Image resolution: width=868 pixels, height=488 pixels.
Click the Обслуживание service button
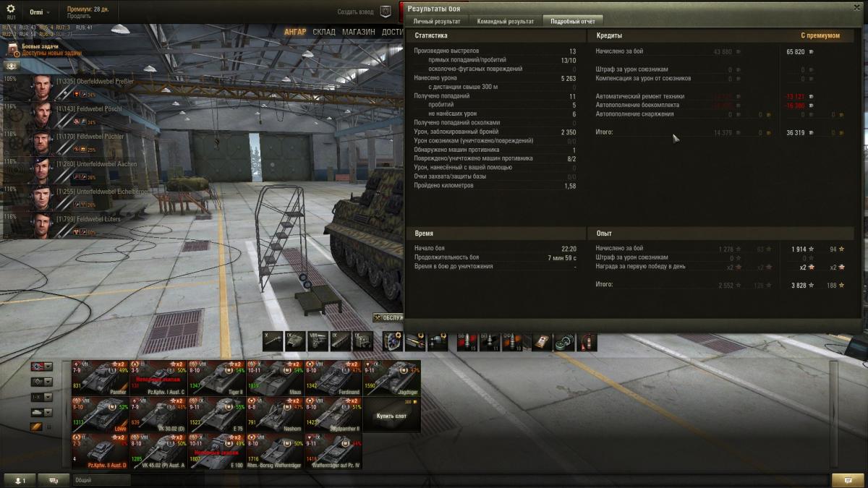[x=388, y=317]
